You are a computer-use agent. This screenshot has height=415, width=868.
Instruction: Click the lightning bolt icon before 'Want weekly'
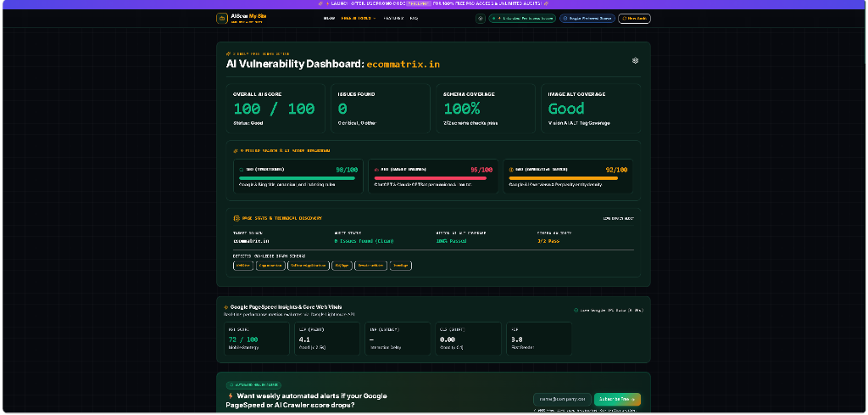(231, 396)
